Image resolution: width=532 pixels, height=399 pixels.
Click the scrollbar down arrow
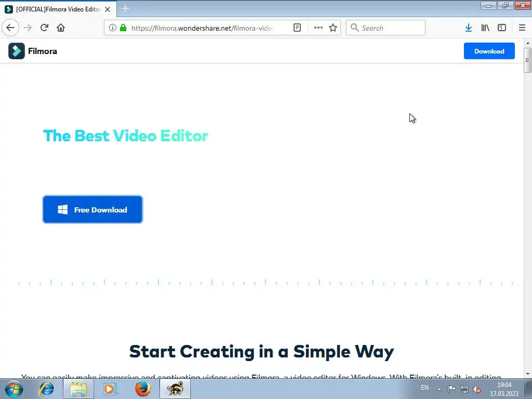tap(528, 374)
